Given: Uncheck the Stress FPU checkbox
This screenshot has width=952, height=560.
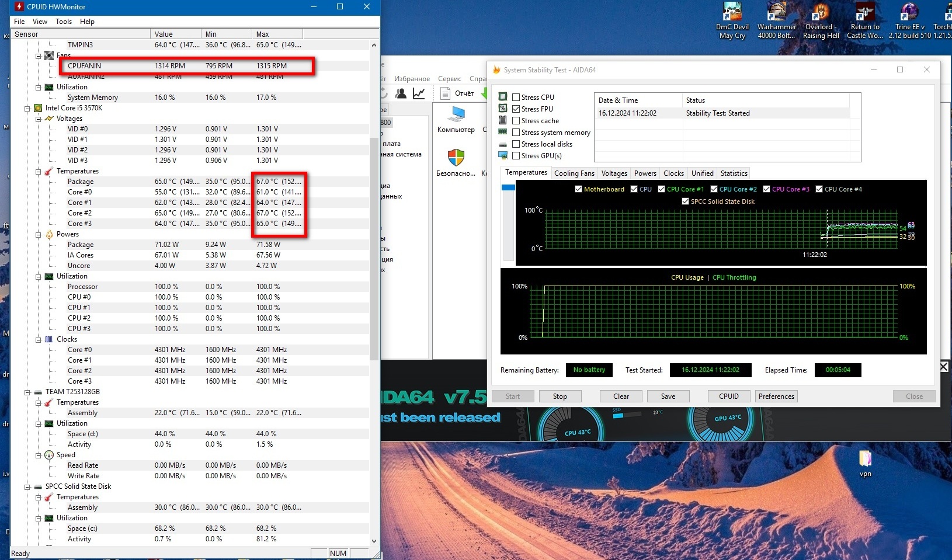Looking at the screenshot, I should pos(516,109).
